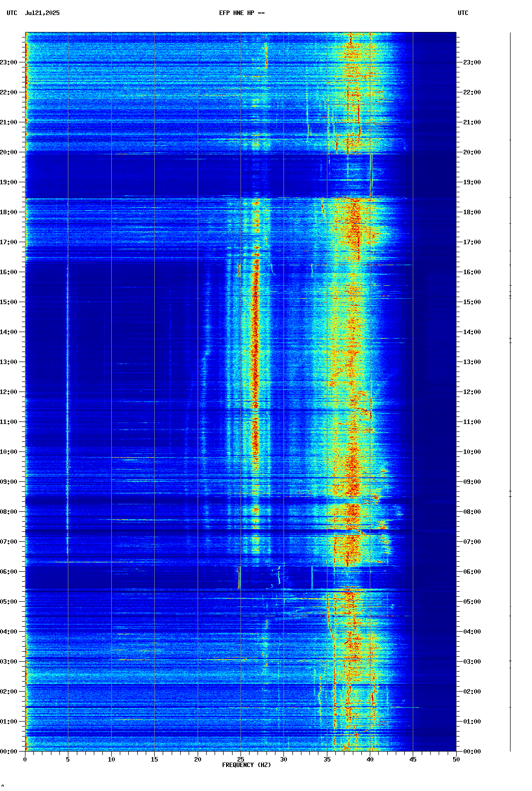
Task: Click 16:00 on the right time axis
Action: point(472,272)
